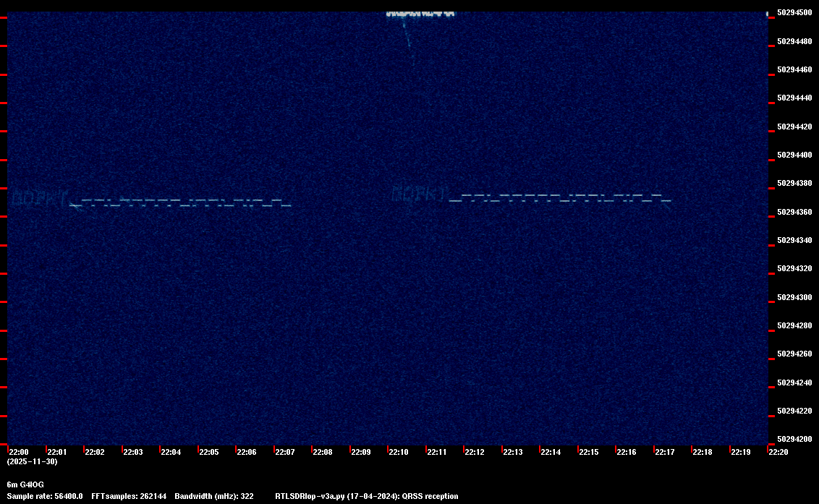Select the 50294240 frequency label

click(x=794, y=383)
